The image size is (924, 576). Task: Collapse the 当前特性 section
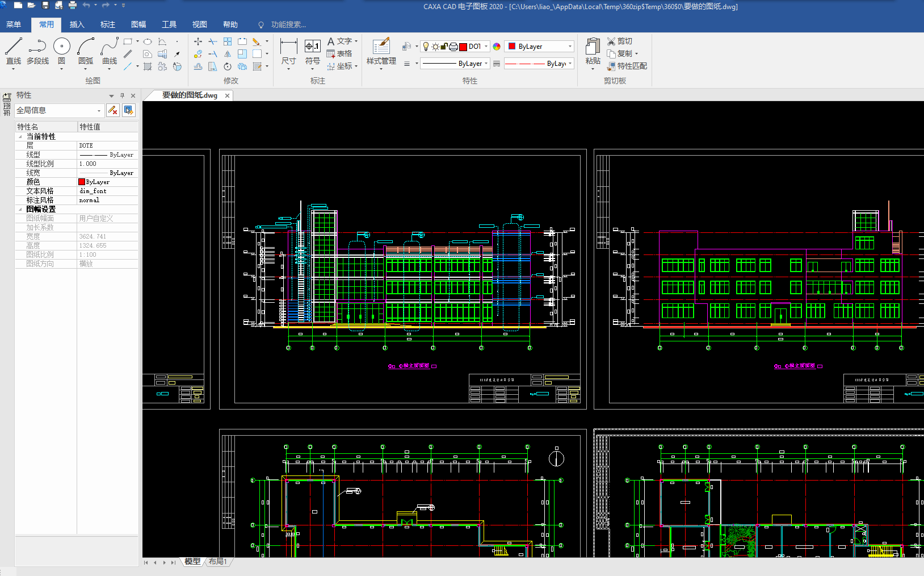tap(20, 136)
